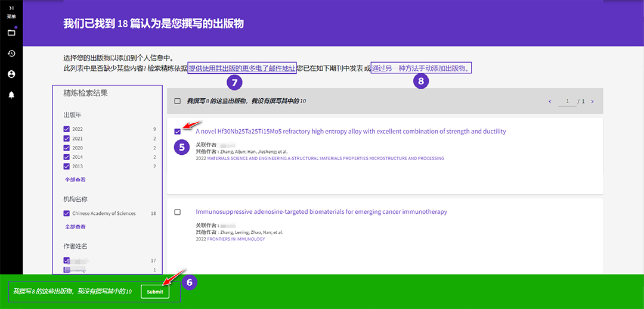Image resolution: width=644 pixels, height=309 pixels.
Task: Click the 作者姓名 filter section label
Action: coord(75,246)
